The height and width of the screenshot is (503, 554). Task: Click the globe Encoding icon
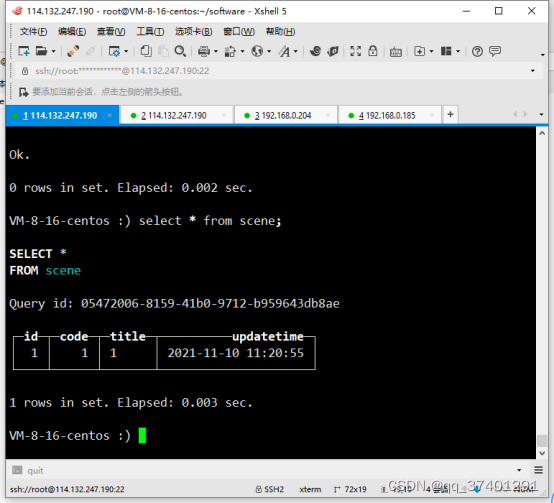click(257, 51)
